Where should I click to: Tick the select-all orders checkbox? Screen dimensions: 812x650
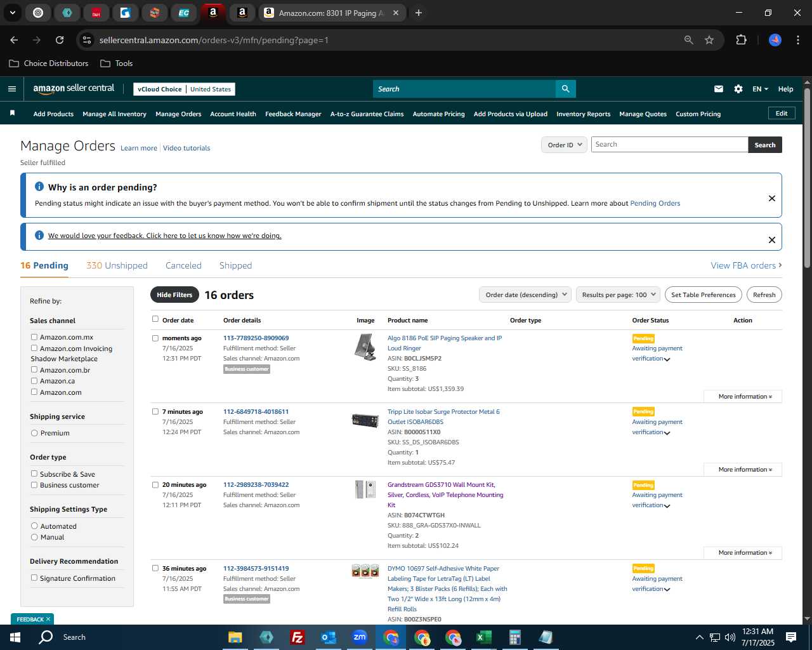pos(155,319)
